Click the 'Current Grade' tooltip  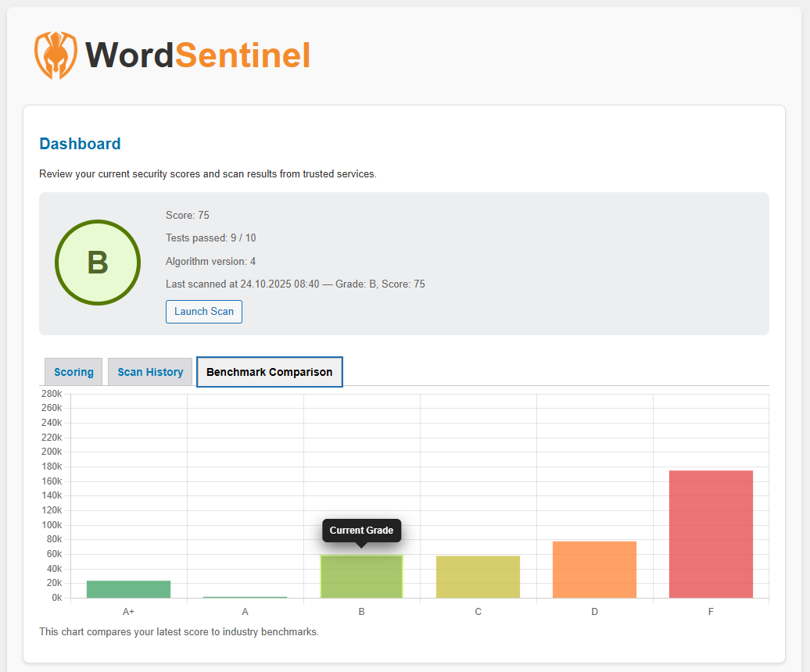[361, 531]
